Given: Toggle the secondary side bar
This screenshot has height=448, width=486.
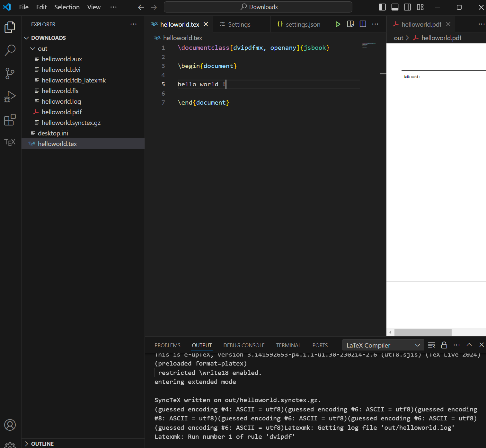Looking at the screenshot, I should tap(407, 7).
